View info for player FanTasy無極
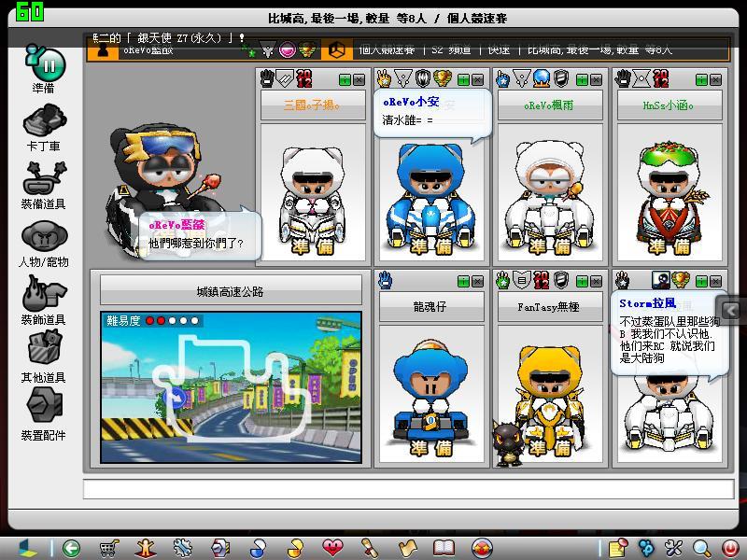The height and width of the screenshot is (560, 747). pyautogui.click(x=582, y=282)
